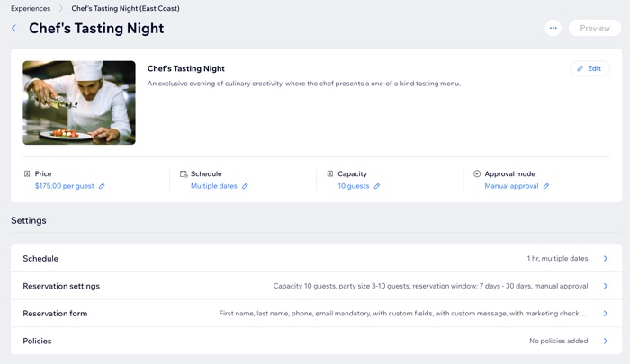This screenshot has width=630, height=364.
Task: Expand the Reservation form row chevron
Action: pyautogui.click(x=605, y=314)
